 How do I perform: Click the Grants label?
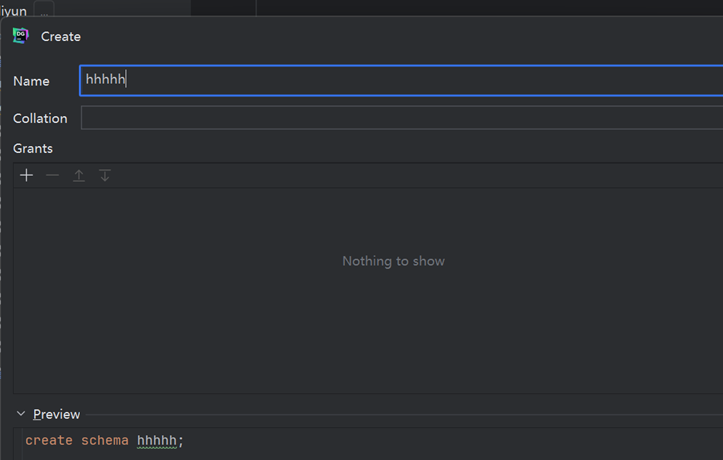[x=33, y=148]
